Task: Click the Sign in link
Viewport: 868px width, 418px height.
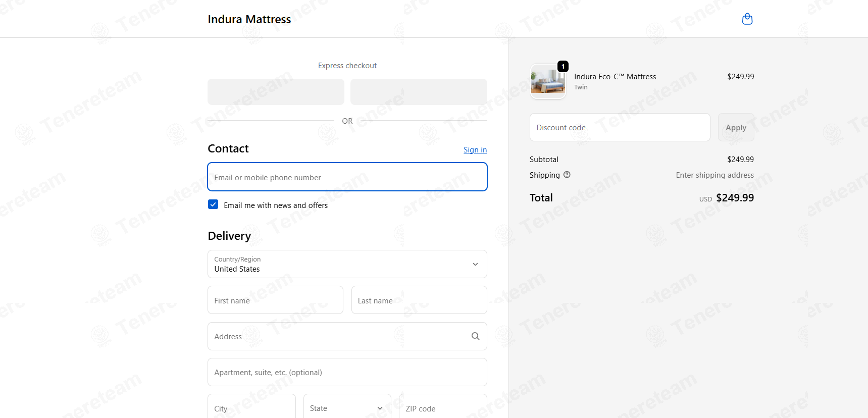Action: tap(475, 150)
